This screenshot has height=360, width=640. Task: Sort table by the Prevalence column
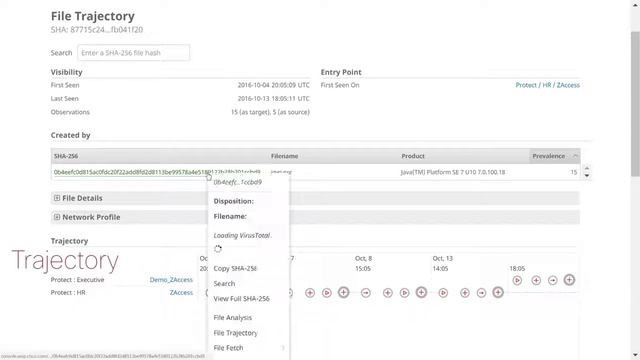click(554, 156)
